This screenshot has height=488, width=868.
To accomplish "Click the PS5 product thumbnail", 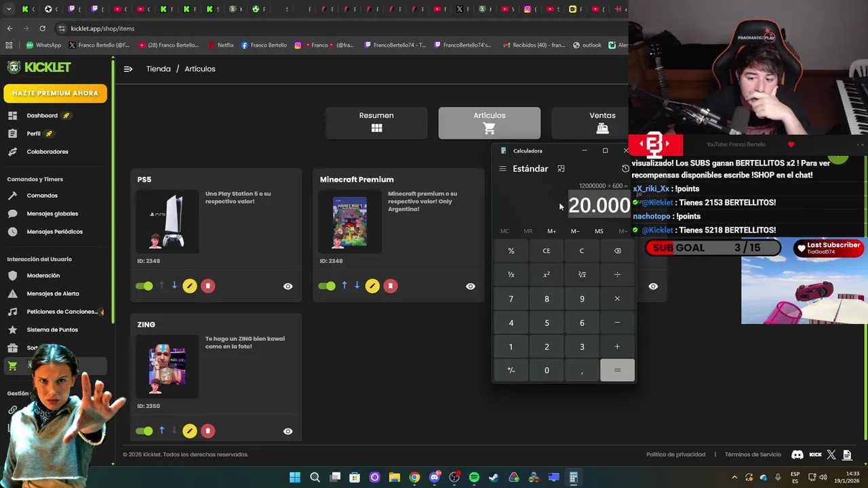I will [x=167, y=222].
